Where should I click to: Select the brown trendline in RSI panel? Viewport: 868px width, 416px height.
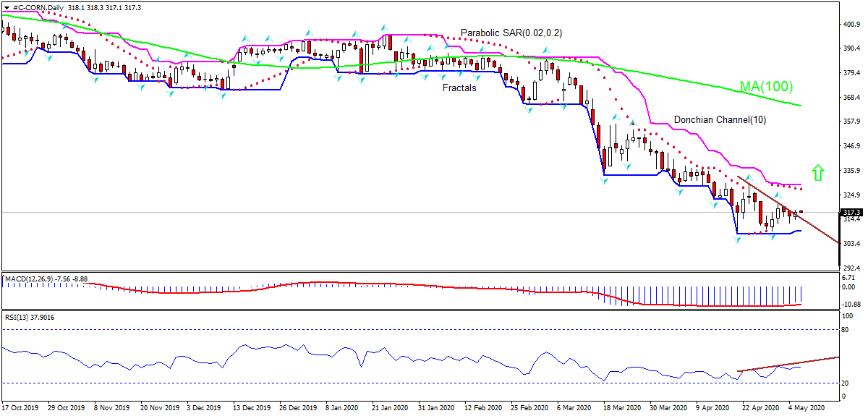tap(788, 364)
